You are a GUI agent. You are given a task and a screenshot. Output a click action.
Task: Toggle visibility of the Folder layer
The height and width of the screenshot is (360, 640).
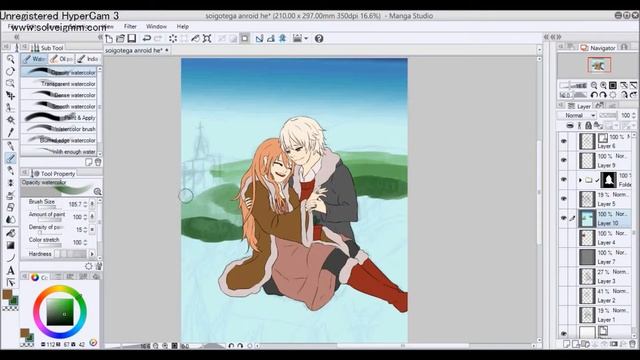point(564,180)
